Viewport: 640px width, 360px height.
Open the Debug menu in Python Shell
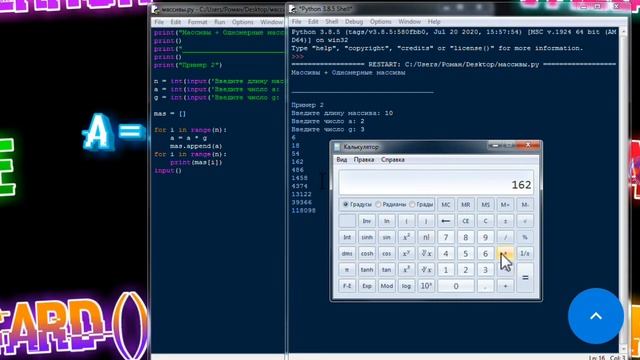pos(353,22)
